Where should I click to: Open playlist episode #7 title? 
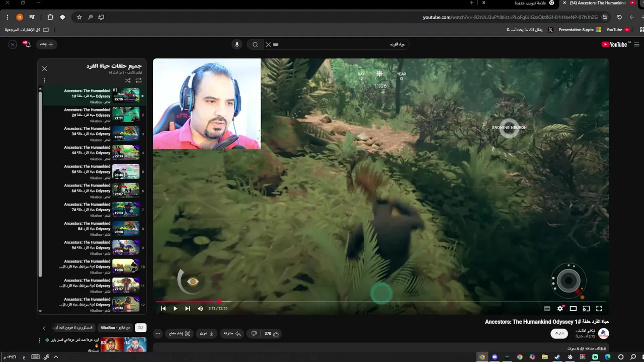pyautogui.click(x=87, y=207)
